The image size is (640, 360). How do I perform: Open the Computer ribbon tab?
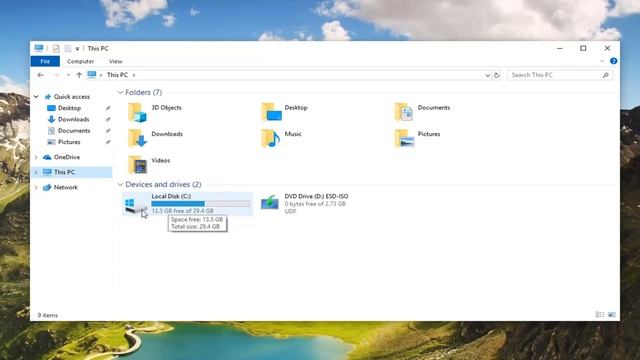coord(80,61)
